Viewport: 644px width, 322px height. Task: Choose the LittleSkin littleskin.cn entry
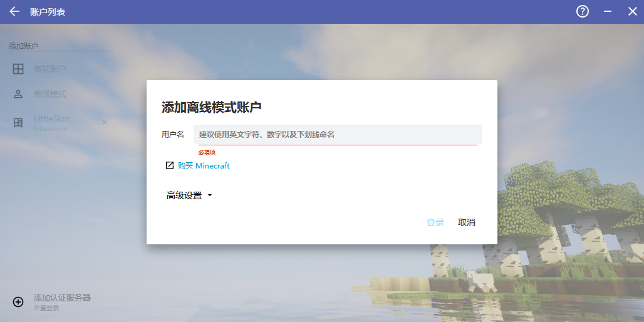click(x=51, y=122)
